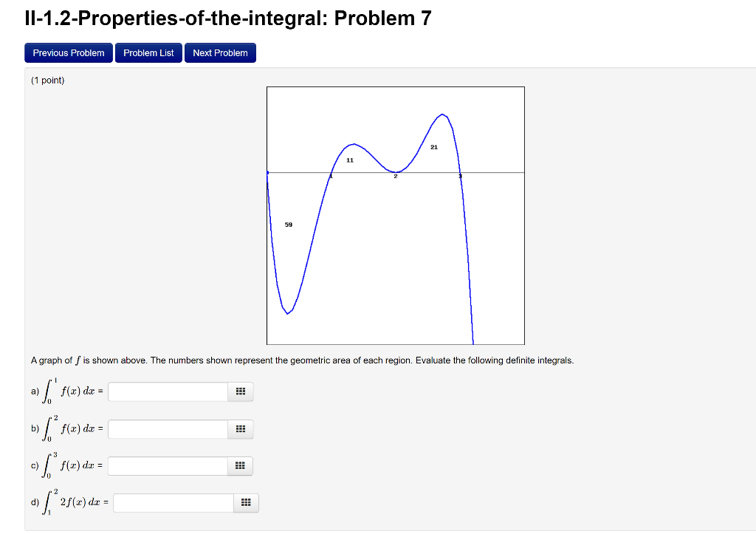Click the region labeled 59 on graph

[x=288, y=225]
